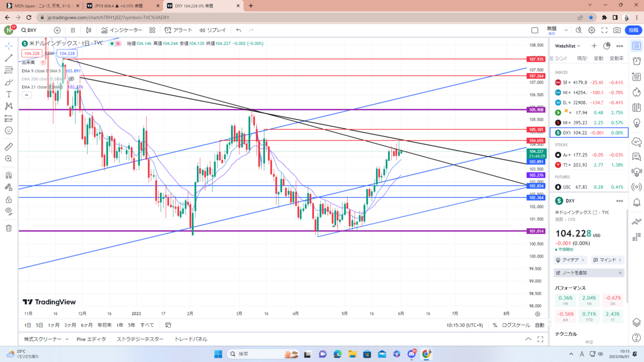Image resolution: width=644 pixels, height=362 pixels.
Task: Create an アラート alert
Action: (179, 31)
